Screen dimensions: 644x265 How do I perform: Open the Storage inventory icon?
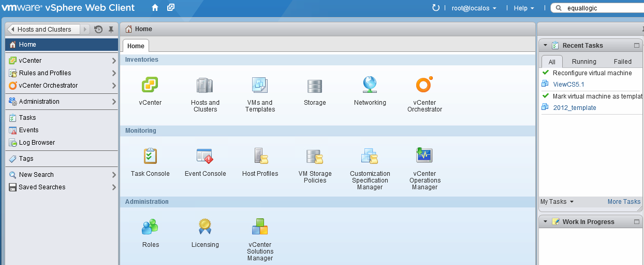[x=315, y=85]
